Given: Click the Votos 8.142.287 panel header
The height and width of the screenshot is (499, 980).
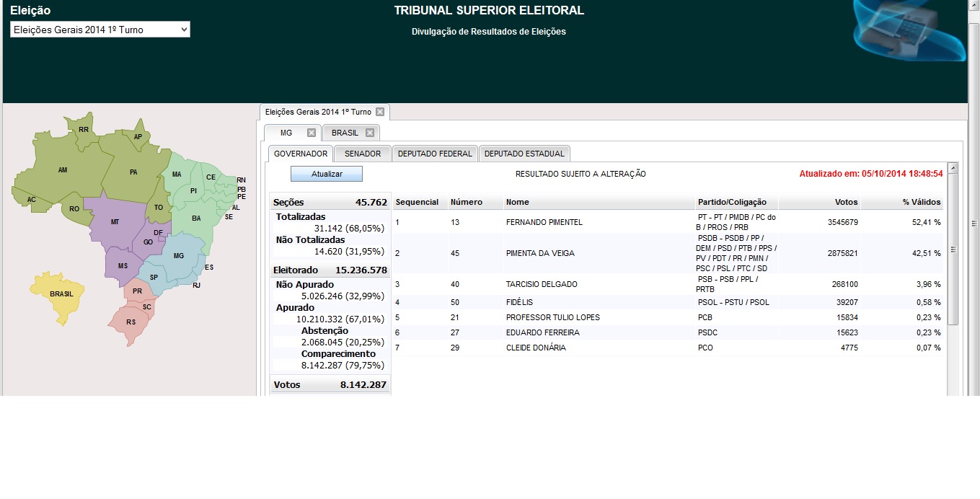Looking at the screenshot, I should (330, 384).
